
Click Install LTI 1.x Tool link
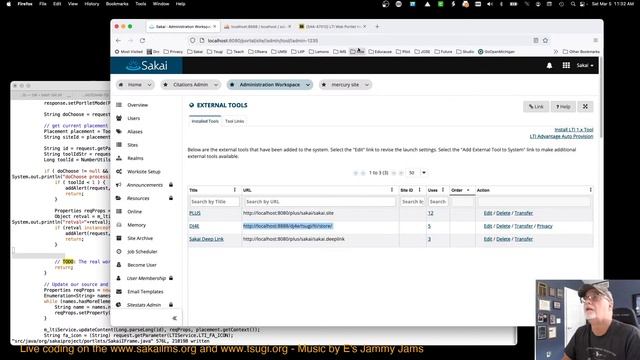[x=573, y=130]
